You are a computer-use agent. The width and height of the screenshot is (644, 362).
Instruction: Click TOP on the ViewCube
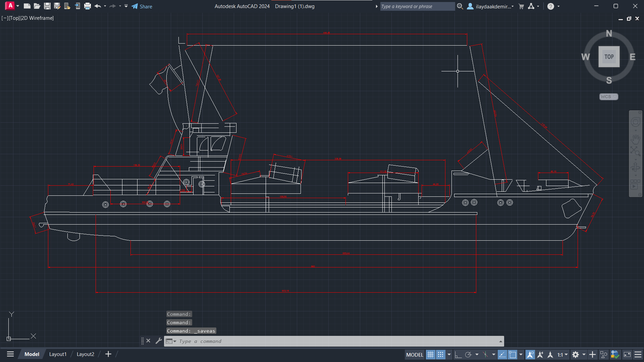(609, 57)
